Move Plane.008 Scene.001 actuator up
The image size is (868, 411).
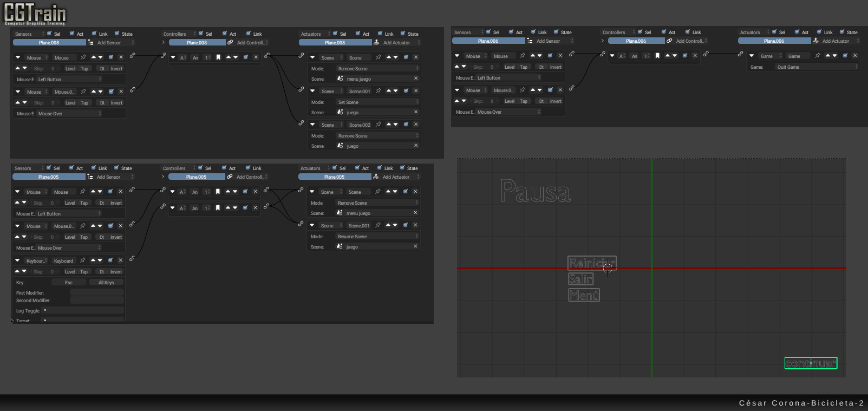[388, 91]
